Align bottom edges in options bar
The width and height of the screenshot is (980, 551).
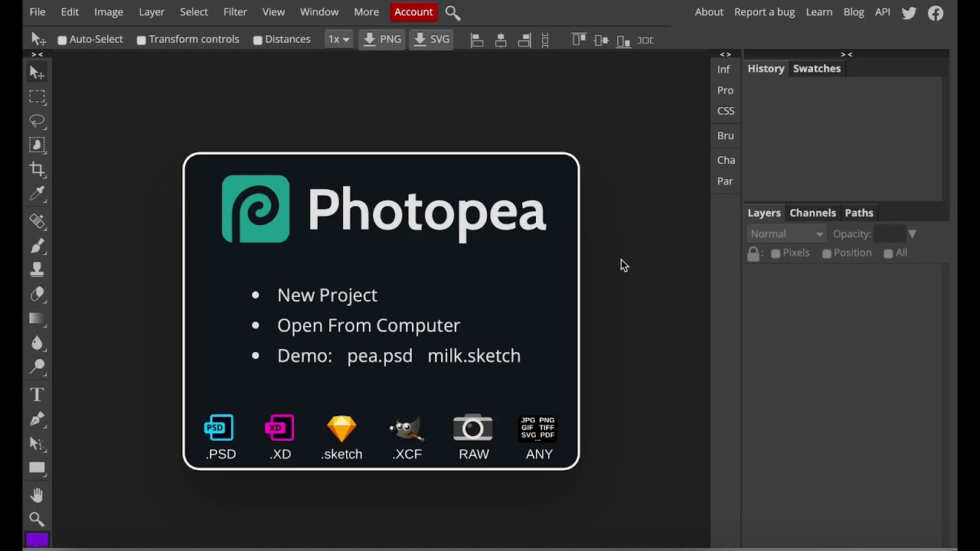(x=623, y=40)
